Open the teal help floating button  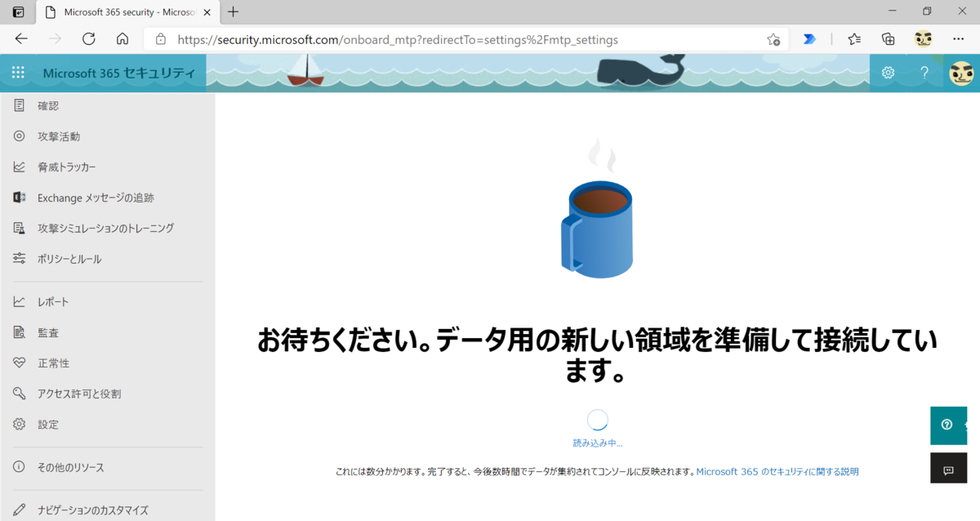[949, 425]
